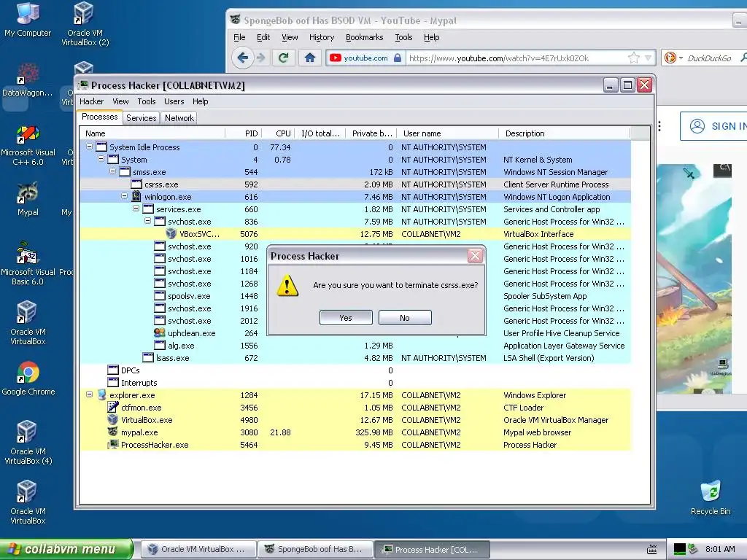Select the DPCs row
Image resolution: width=747 pixels, height=560 pixels.
tap(355, 370)
